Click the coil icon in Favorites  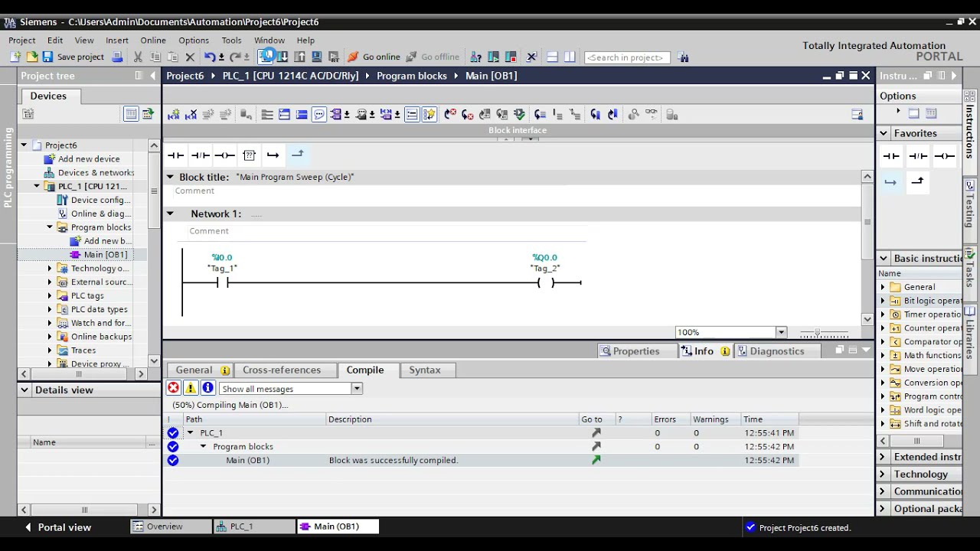tap(945, 156)
